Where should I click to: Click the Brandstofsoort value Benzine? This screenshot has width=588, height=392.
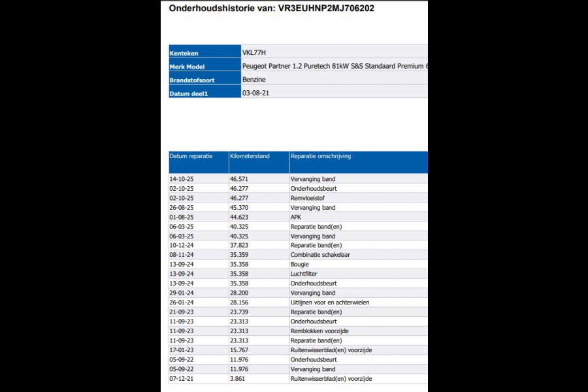(x=254, y=80)
